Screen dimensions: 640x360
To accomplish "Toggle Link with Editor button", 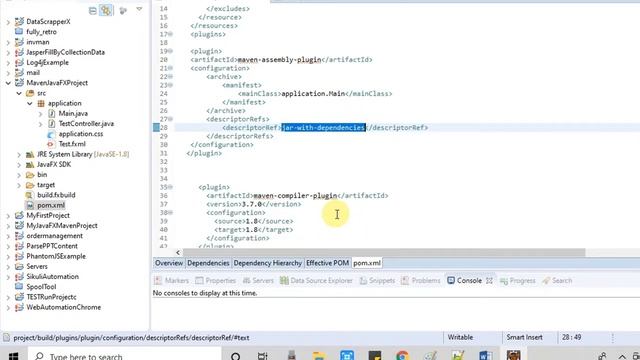I will click(106, 11).
